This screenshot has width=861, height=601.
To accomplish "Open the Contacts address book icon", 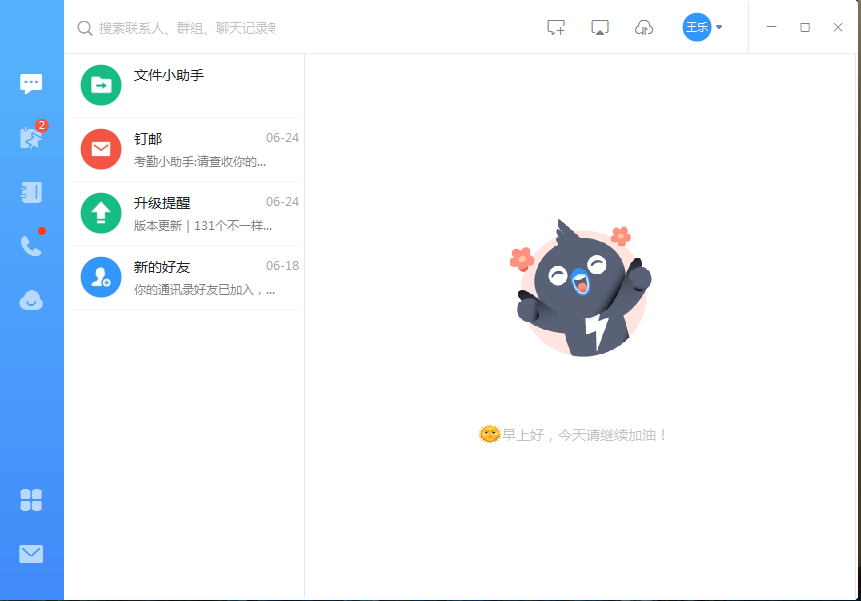I will click(31, 192).
